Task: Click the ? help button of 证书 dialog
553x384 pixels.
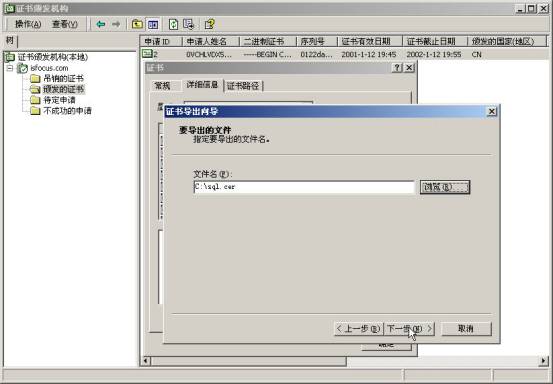Action: (397, 67)
